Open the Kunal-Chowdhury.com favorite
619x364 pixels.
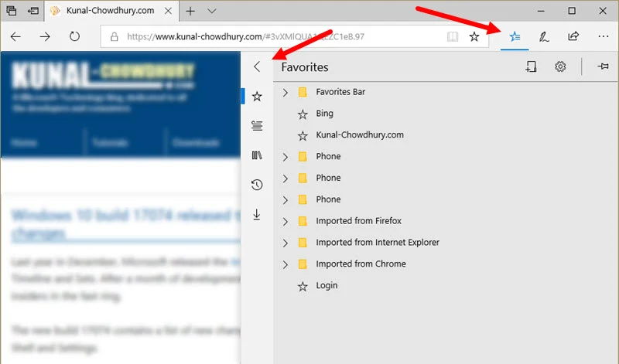point(360,135)
